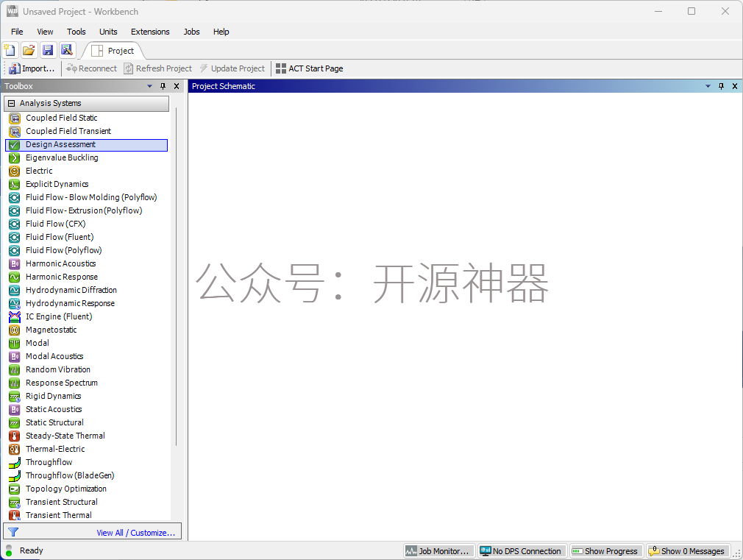The height and width of the screenshot is (560, 743).
Task: Open the Project Schematic panel dropdown arrow
Action: pos(708,86)
